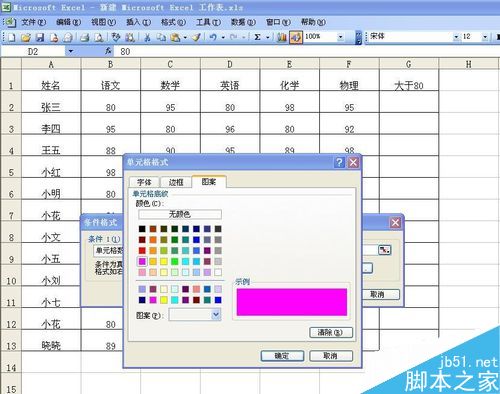Click the 无颜色 no color button
This screenshot has height=394, width=500.
[180, 214]
